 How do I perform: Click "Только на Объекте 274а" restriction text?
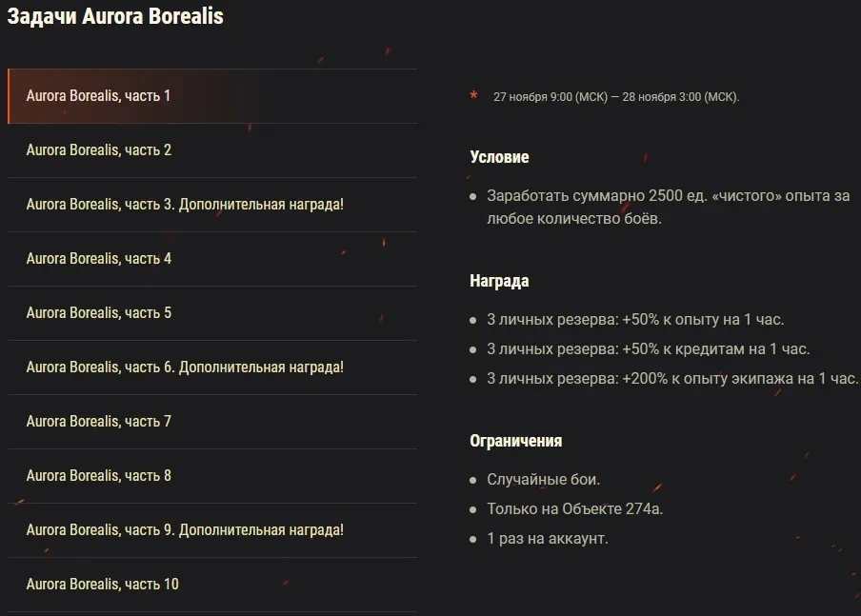click(574, 509)
